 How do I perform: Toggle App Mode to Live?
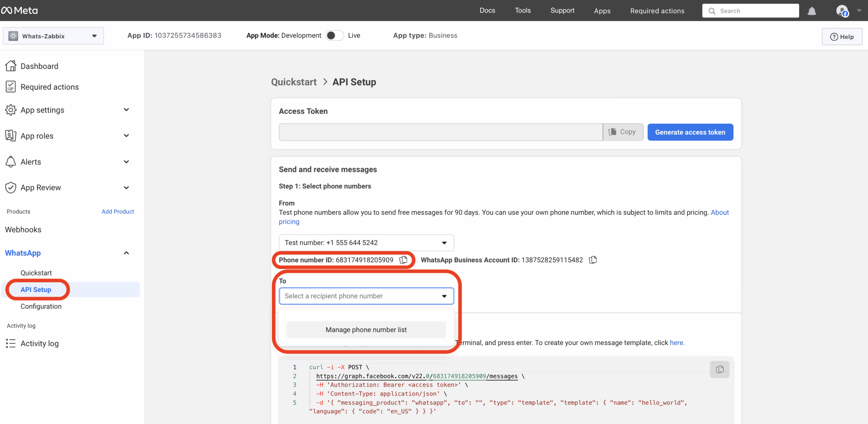(x=335, y=35)
